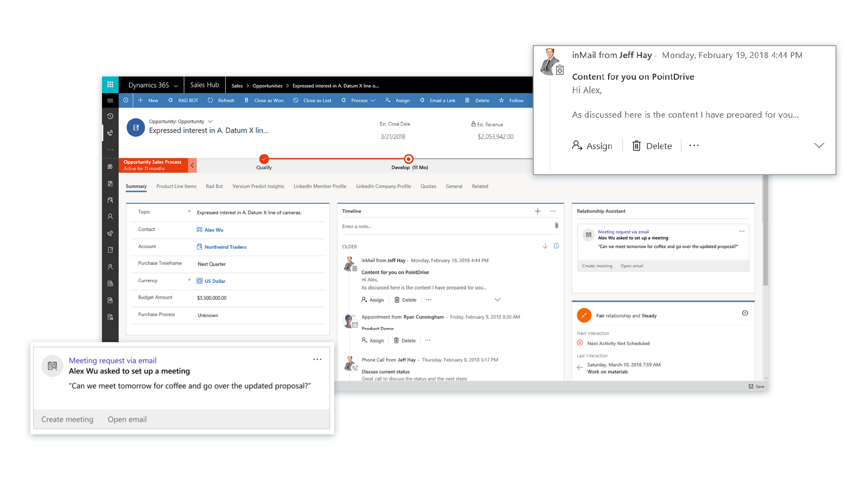Click Create meeting in Relationship Assistant card
This screenshot has height=488, width=868.
(597, 266)
